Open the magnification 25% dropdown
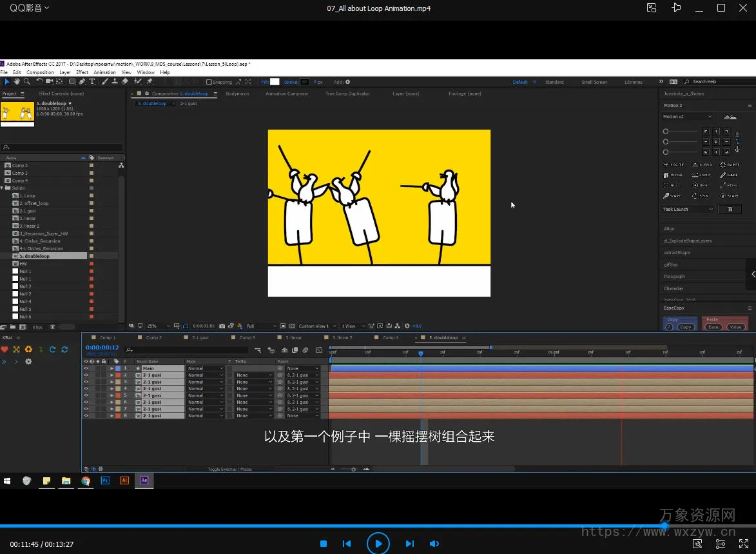 click(x=155, y=326)
